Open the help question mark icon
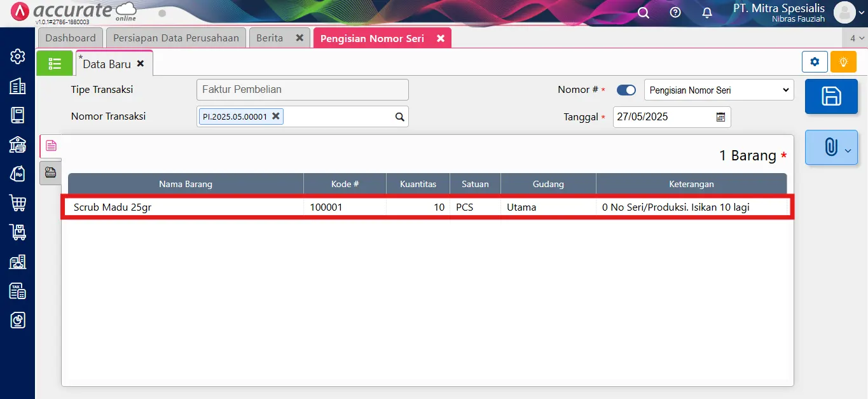Screen dimensions: 868x399 (x=675, y=13)
